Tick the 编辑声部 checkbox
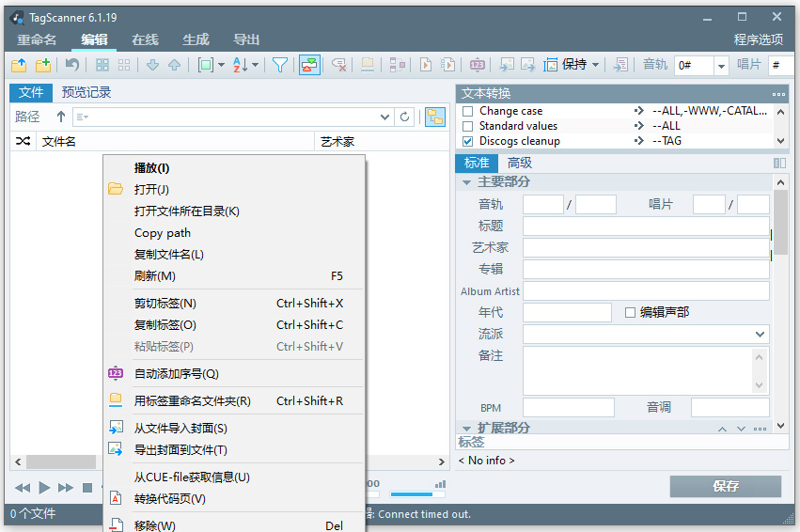Image resolution: width=800 pixels, height=532 pixels. click(630, 313)
